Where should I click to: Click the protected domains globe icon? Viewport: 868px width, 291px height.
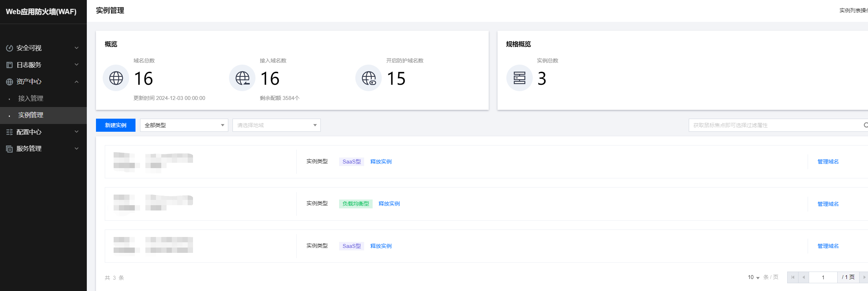(x=368, y=78)
